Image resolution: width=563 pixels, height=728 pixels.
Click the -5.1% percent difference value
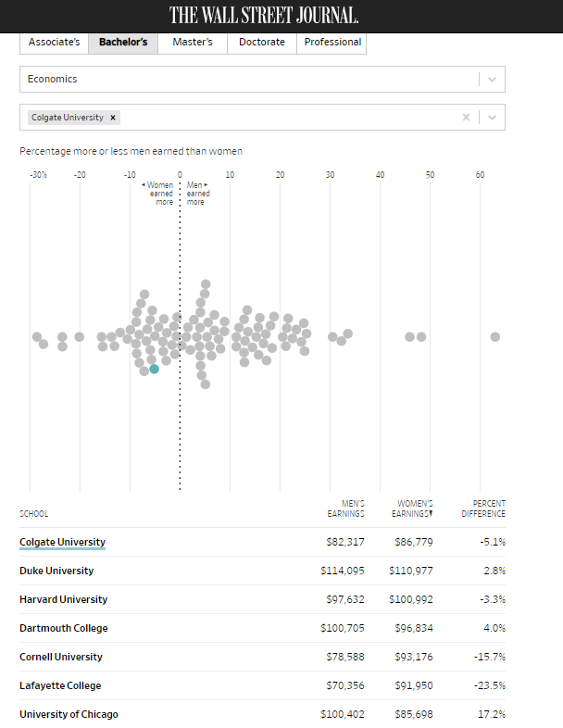point(493,542)
